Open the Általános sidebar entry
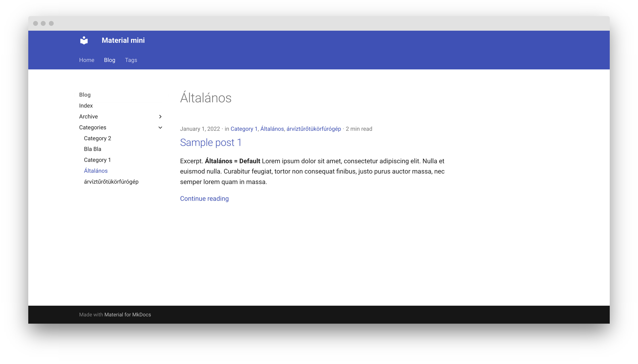 [96, 170]
